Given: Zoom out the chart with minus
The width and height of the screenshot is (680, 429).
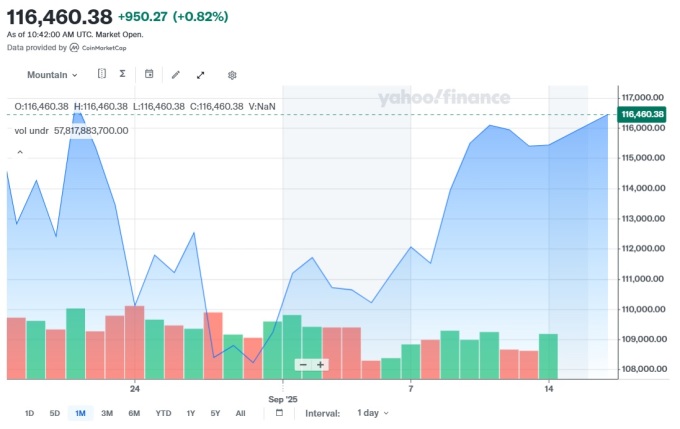Looking at the screenshot, I should coord(303,365).
